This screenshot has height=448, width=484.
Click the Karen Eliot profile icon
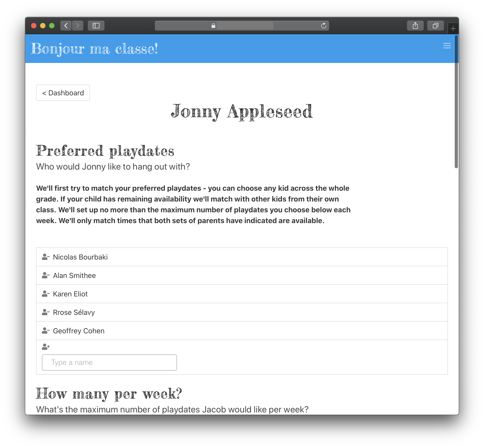45,293
